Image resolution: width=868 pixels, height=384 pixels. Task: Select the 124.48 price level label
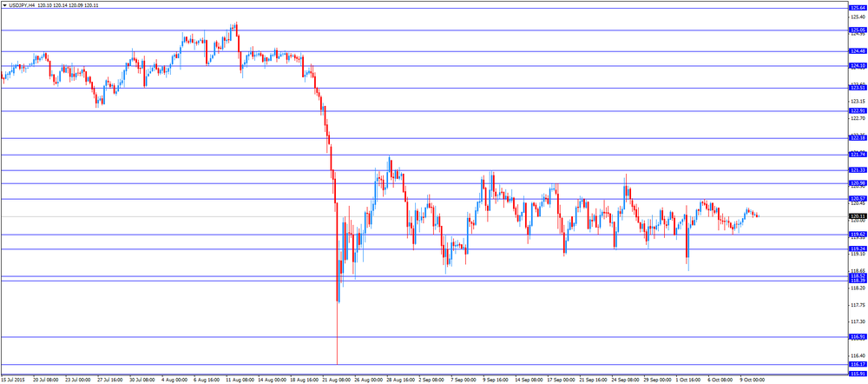tap(858, 51)
